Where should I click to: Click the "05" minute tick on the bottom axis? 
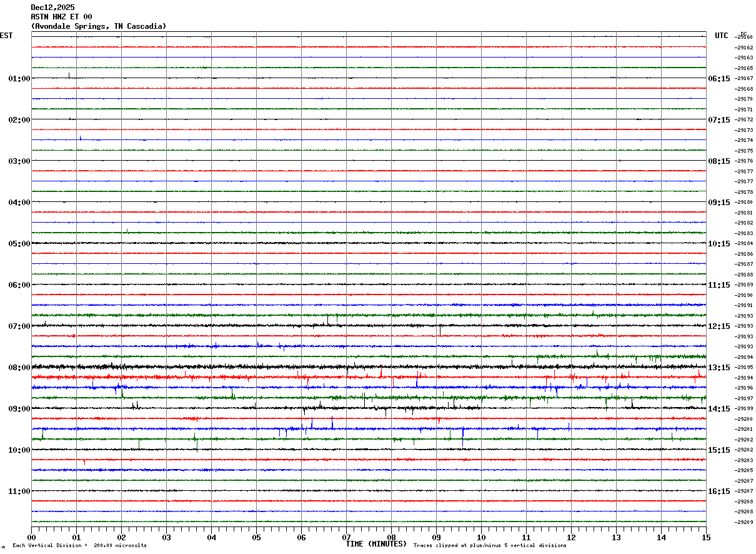coord(256,537)
